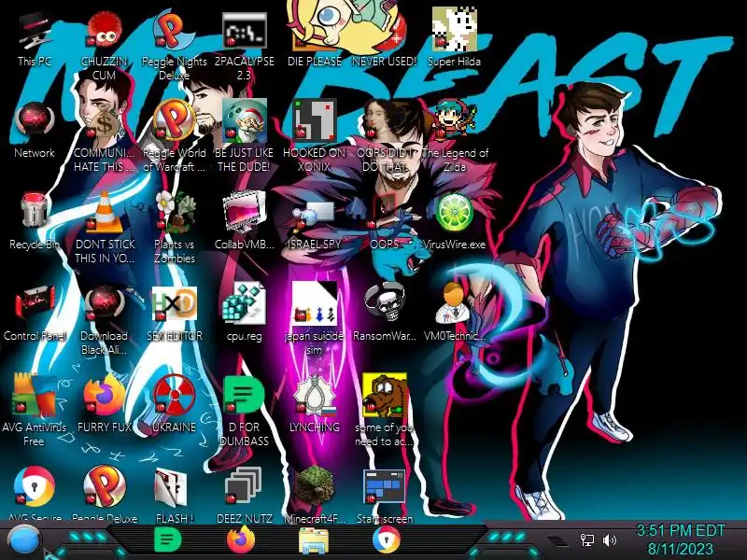Click the network status tray icon
This screenshot has width=747, height=560.
click(x=587, y=540)
